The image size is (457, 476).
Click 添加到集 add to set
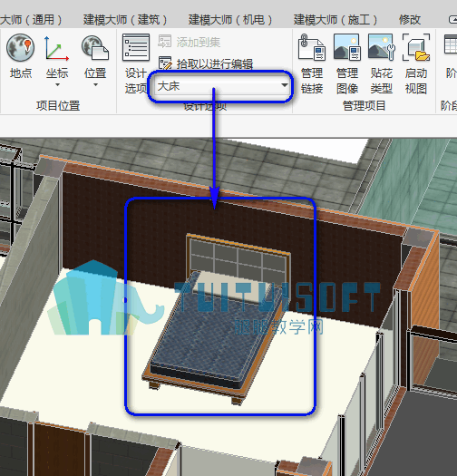[x=189, y=43]
